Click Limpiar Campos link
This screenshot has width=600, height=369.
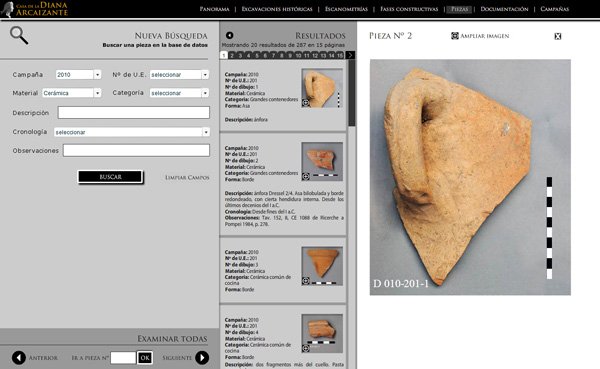[187, 178]
